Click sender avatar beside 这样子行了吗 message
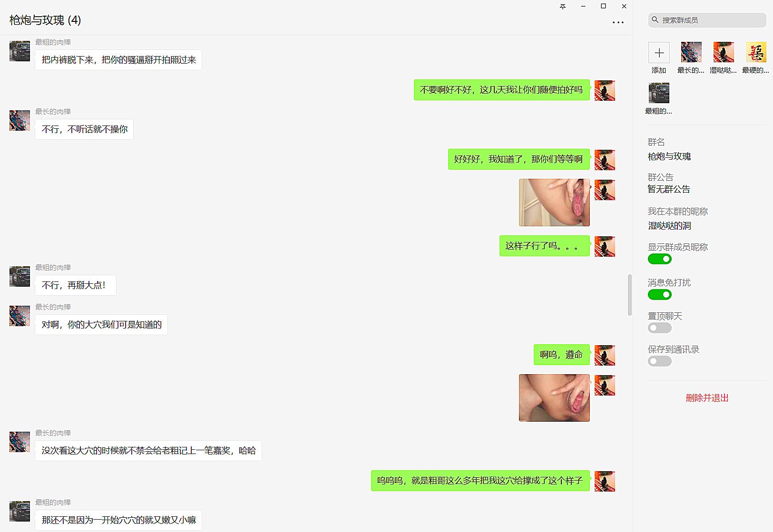This screenshot has width=773, height=532. (x=605, y=246)
